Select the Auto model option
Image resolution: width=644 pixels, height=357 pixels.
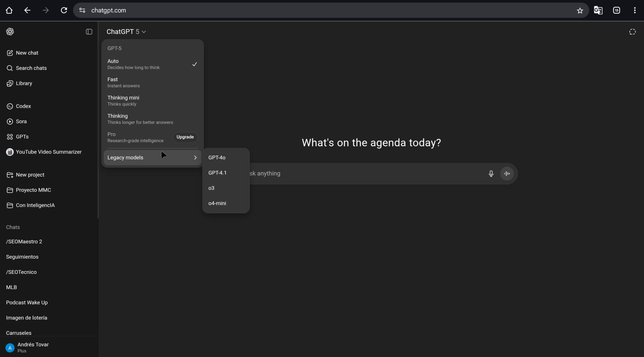coord(152,64)
